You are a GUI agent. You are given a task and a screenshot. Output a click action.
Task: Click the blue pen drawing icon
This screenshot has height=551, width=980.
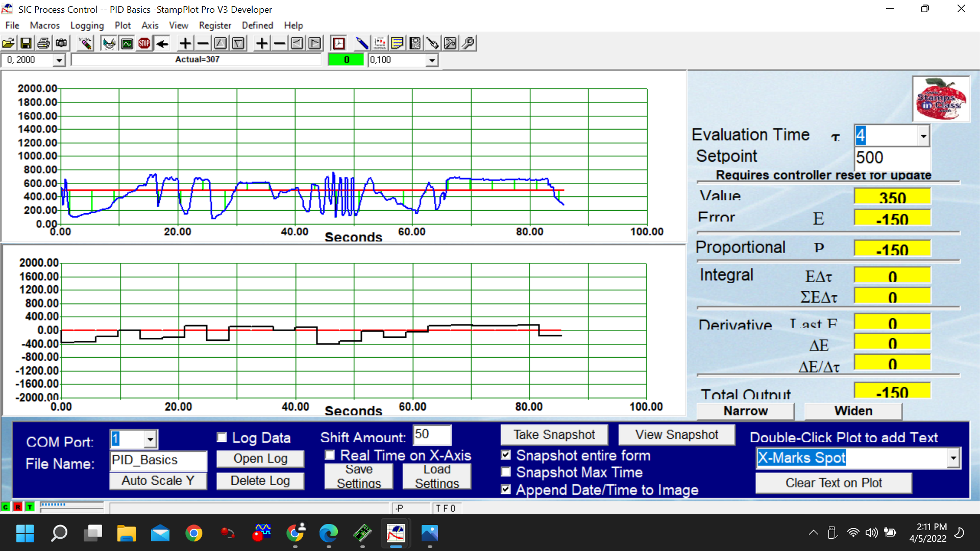362,43
